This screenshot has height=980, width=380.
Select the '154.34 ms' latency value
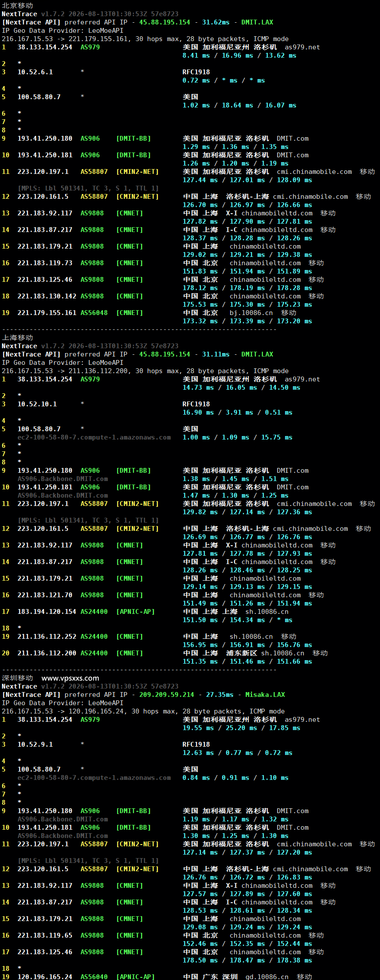tap(247, 620)
